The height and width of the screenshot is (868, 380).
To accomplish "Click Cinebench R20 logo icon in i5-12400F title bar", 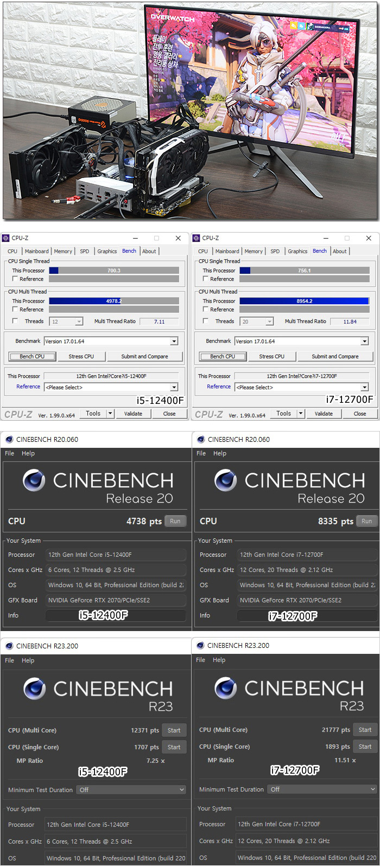I will tap(9, 439).
